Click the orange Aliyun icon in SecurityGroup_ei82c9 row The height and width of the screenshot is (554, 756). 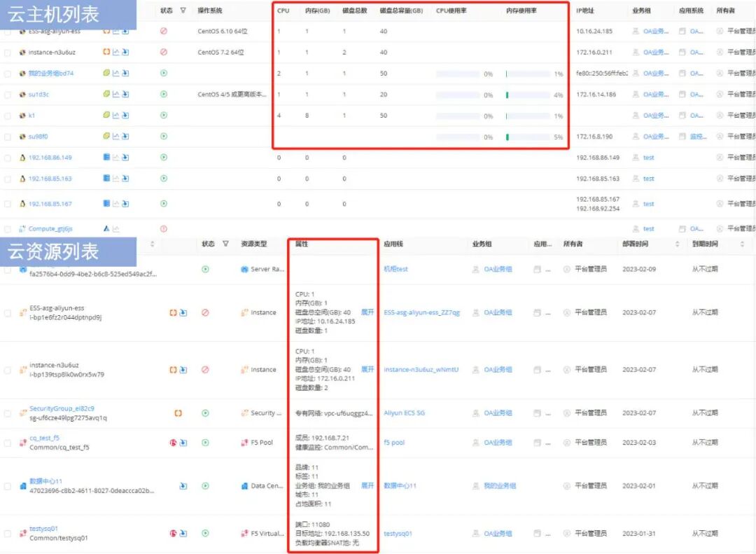[178, 413]
